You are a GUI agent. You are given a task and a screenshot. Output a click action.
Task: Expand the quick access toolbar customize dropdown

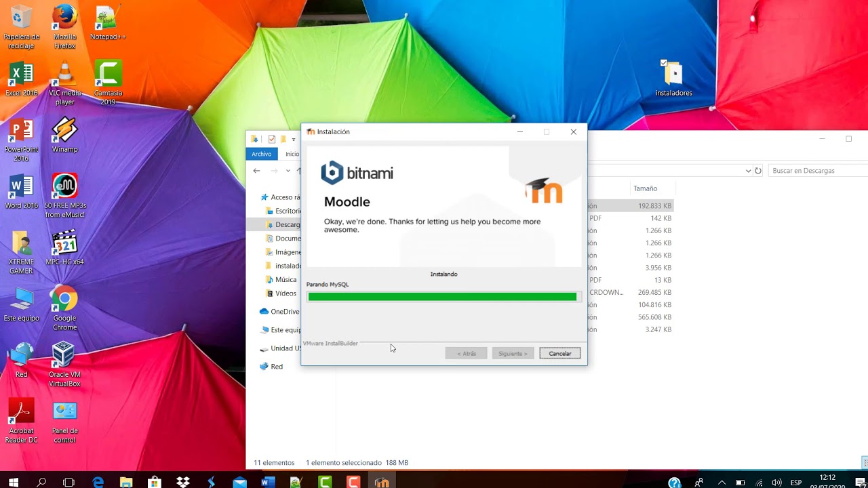coord(294,140)
